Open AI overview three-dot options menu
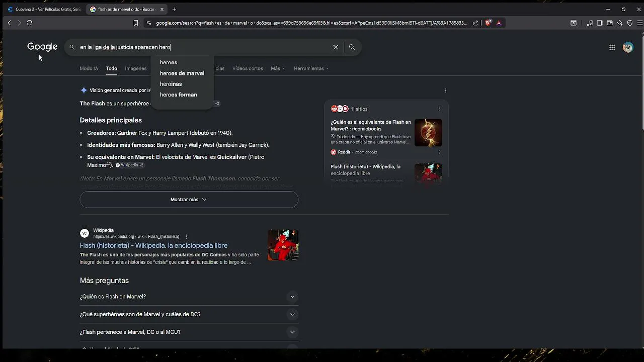The image size is (644, 362). (x=446, y=90)
